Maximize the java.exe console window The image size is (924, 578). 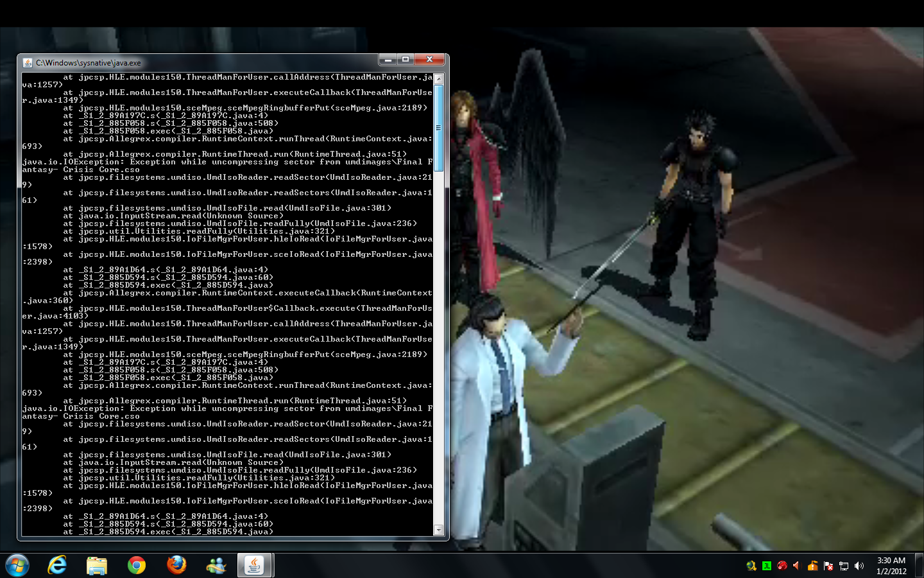[406, 60]
